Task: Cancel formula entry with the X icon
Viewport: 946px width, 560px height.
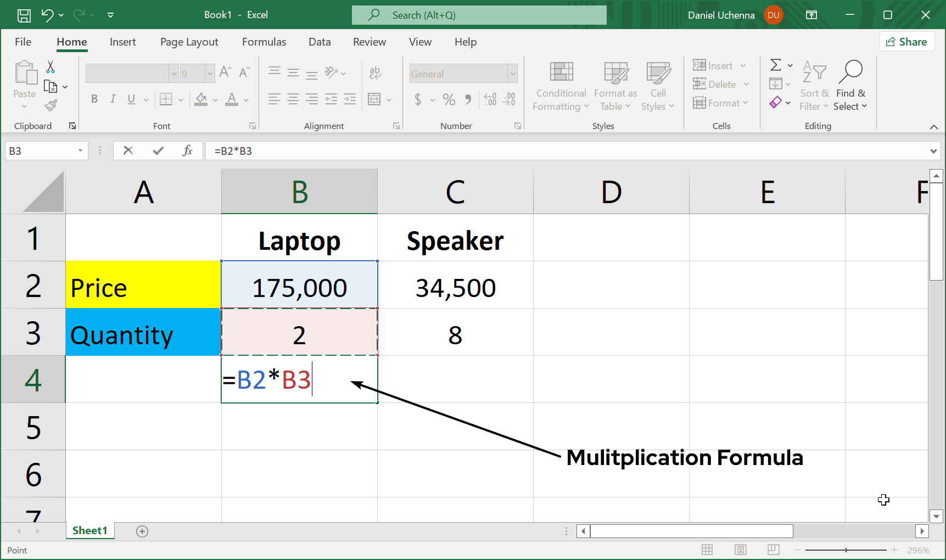Action: [x=128, y=150]
